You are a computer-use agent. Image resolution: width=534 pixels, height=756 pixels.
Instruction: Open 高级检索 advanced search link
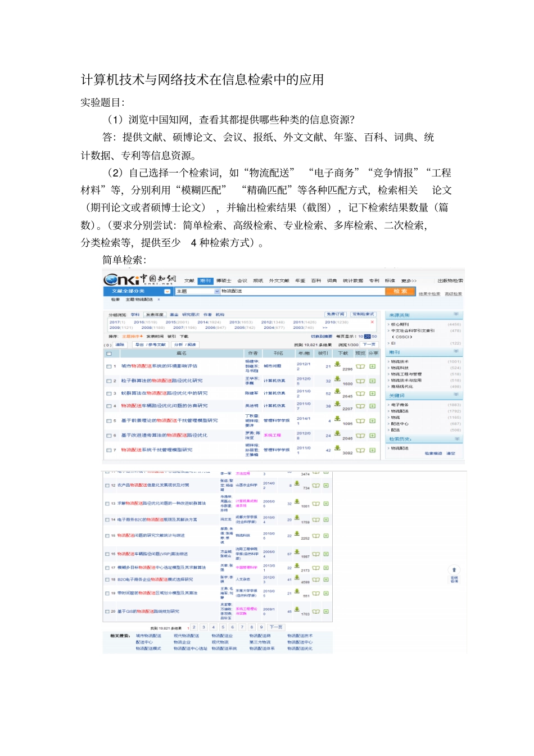click(454, 294)
